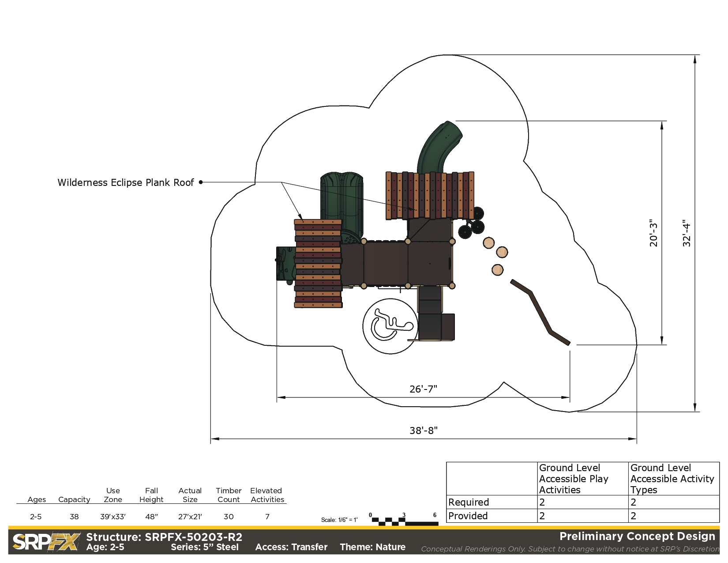This screenshot has width=728, height=563.
Task: Click the 'Scale: 1/6" = 1'' text
Action: pos(339,520)
